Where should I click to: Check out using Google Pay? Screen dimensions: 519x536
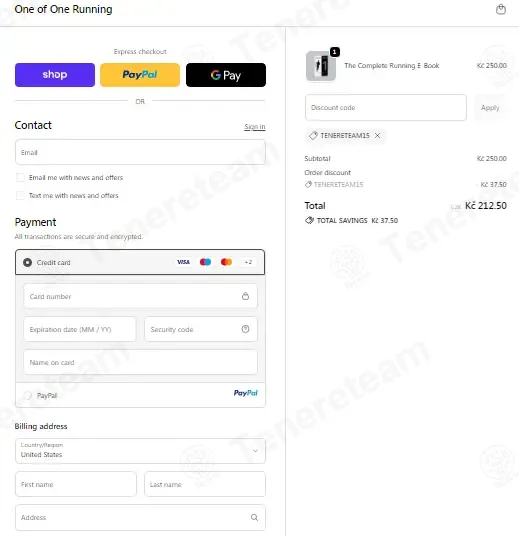pyautogui.click(x=226, y=75)
